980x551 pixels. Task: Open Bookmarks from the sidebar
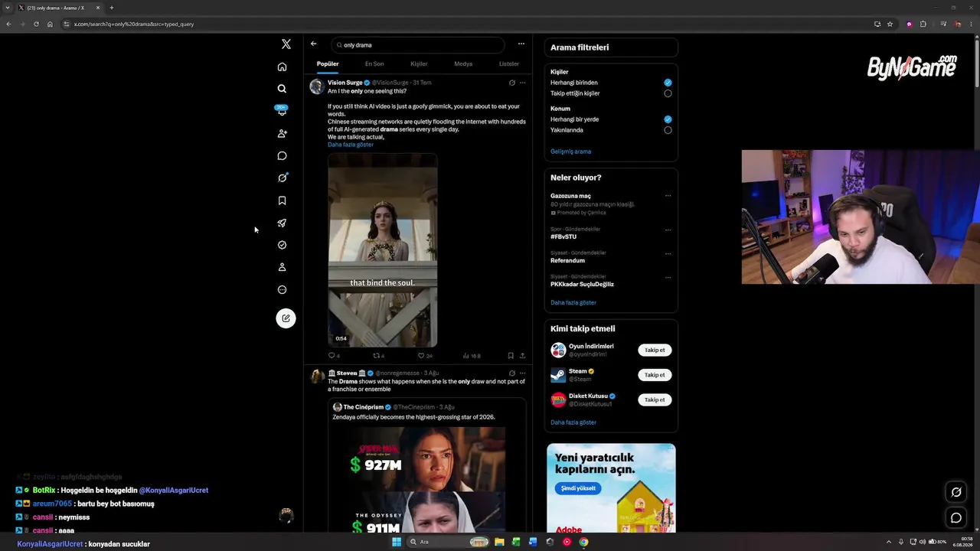coord(282,201)
